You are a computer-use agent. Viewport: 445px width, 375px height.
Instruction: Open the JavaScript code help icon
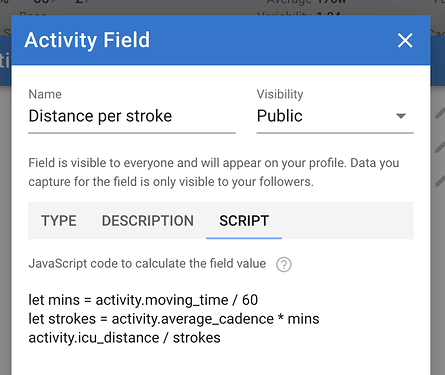[x=284, y=265]
